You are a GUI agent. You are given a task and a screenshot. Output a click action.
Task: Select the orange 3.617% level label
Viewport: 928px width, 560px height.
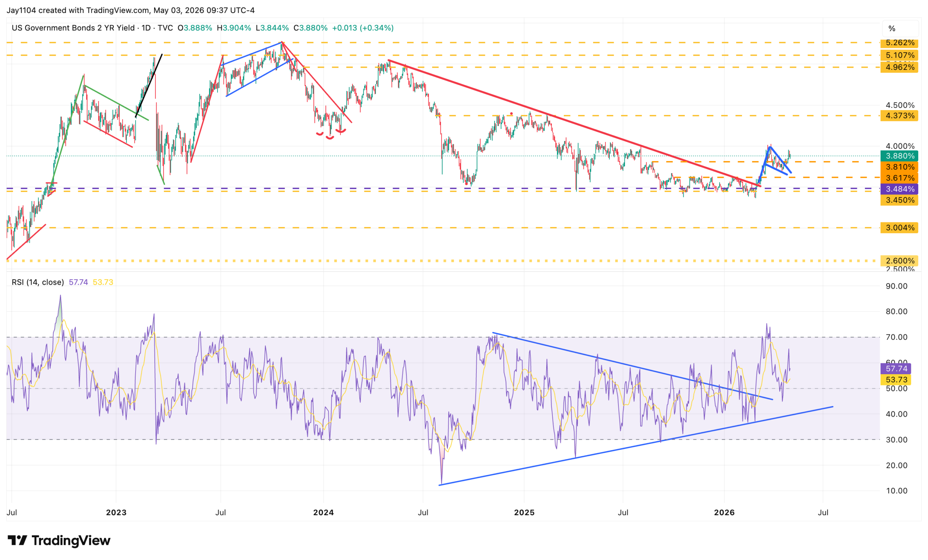pyautogui.click(x=899, y=177)
